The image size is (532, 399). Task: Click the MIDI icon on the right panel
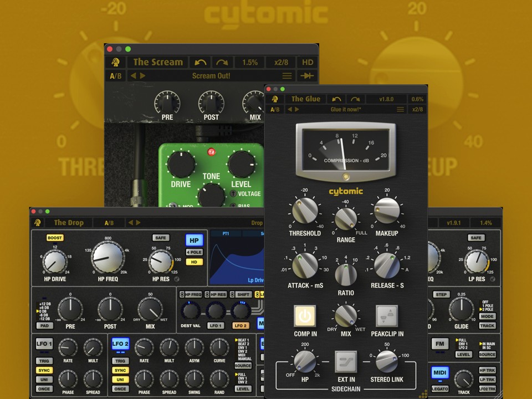click(441, 373)
